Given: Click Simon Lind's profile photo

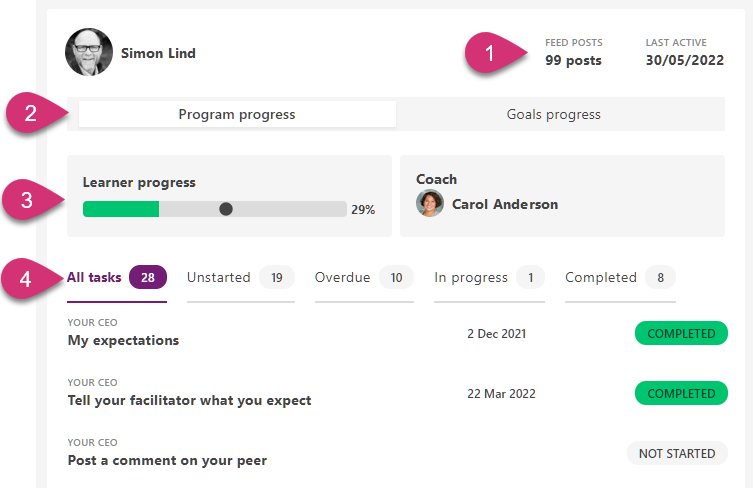Looking at the screenshot, I should coord(89,52).
